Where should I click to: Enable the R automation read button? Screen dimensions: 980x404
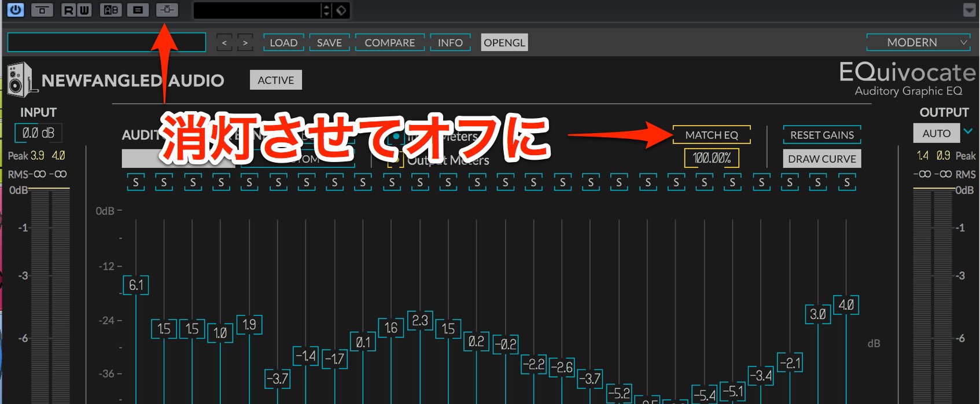69,10
